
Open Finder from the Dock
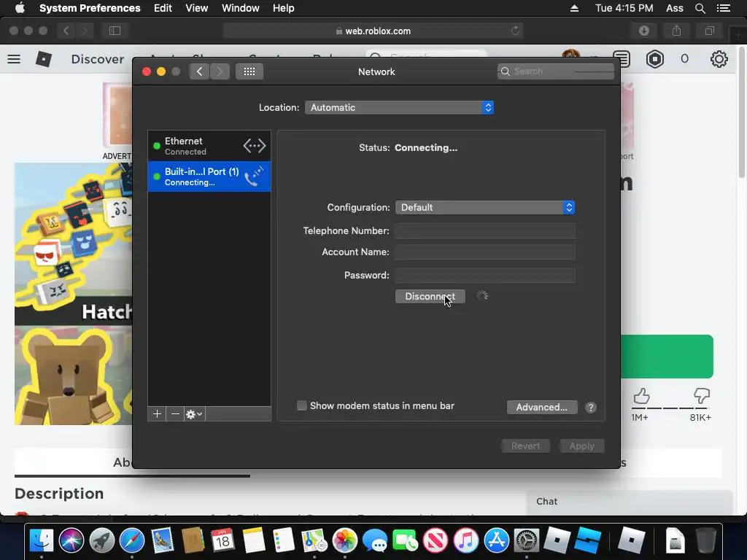pyautogui.click(x=42, y=540)
